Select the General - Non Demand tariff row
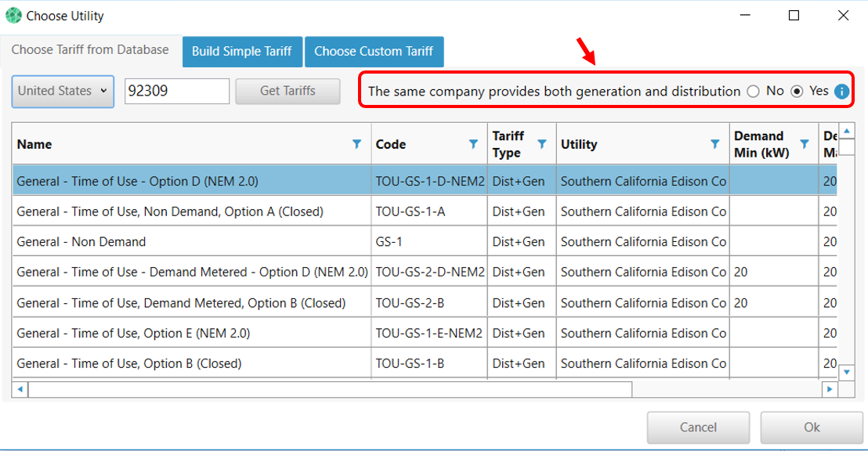 [x=191, y=242]
